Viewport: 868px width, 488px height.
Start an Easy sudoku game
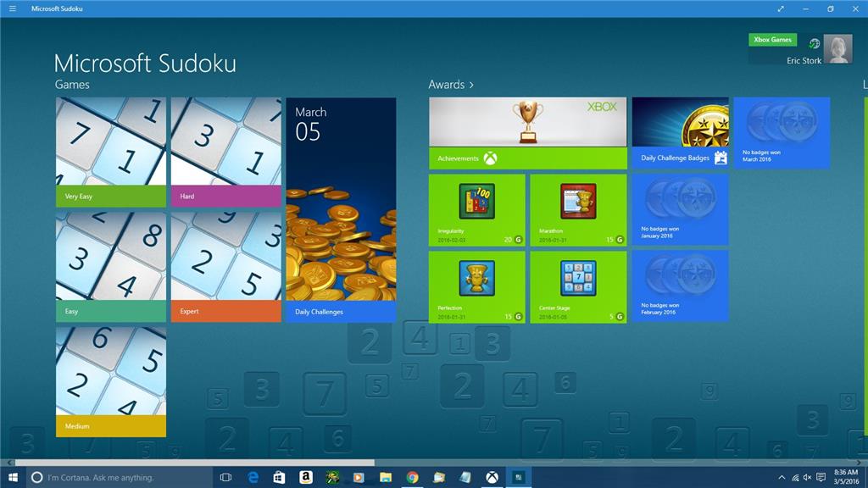coord(111,267)
